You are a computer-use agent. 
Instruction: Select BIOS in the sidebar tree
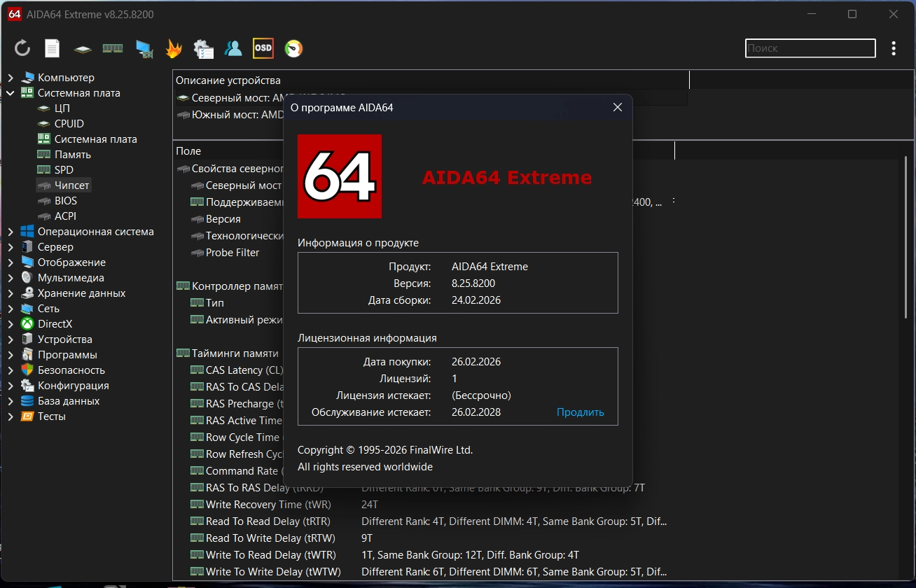66,201
